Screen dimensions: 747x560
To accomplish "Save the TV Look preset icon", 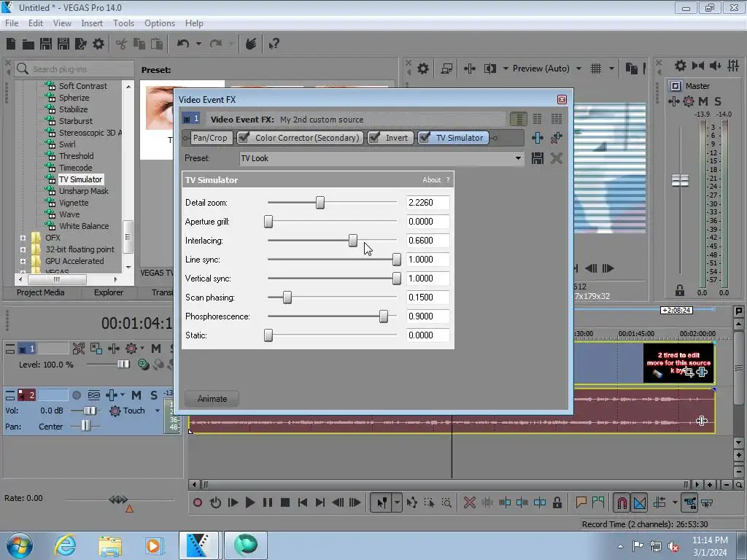I will click(538, 158).
